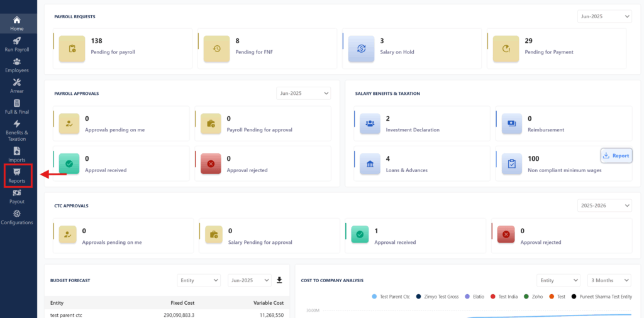Image resolution: width=644 pixels, height=318 pixels.
Task: Change the 3 Months period dropdown
Action: tap(609, 280)
